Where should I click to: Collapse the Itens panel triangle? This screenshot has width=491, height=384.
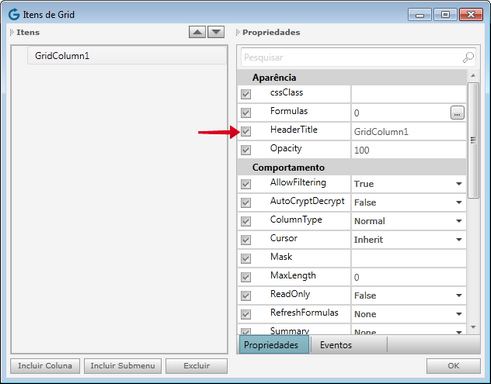[12, 32]
